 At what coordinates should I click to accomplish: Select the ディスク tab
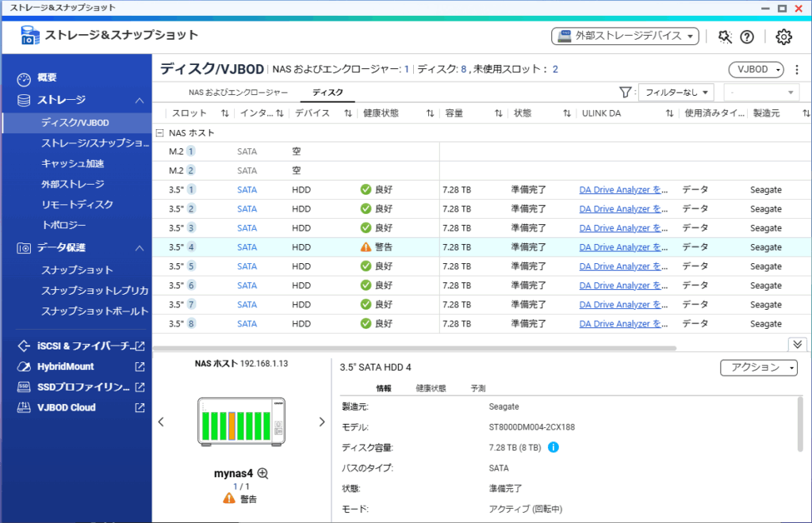click(327, 93)
